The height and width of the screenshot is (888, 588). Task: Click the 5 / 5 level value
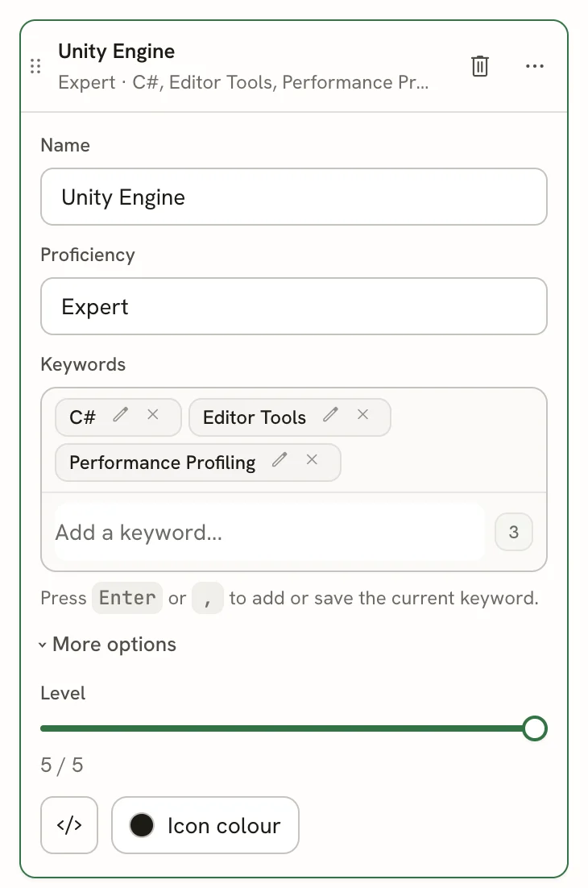click(62, 765)
